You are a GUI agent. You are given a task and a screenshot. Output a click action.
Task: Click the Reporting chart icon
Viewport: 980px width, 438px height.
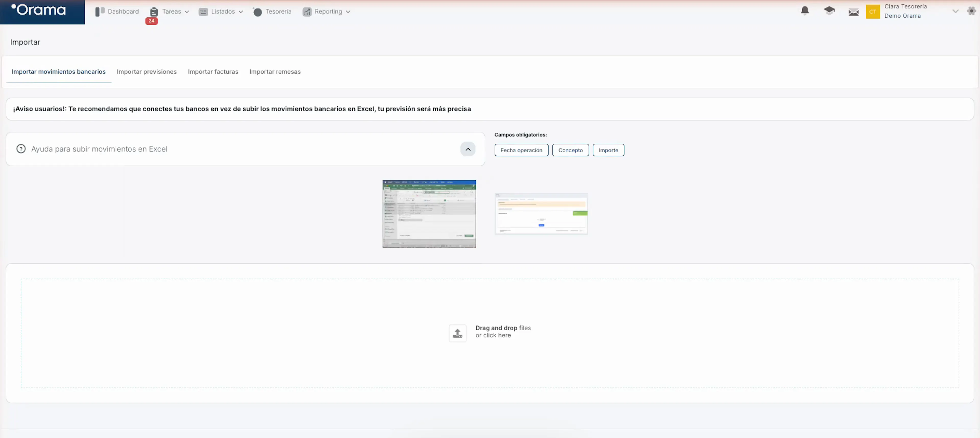pyautogui.click(x=307, y=12)
